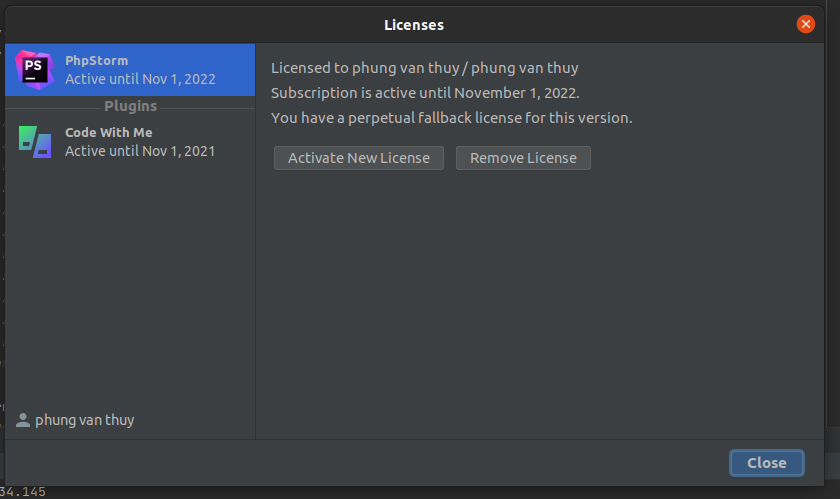Image resolution: width=840 pixels, height=499 pixels.
Task: Click the perpetual fallback license message
Action: coord(452,118)
